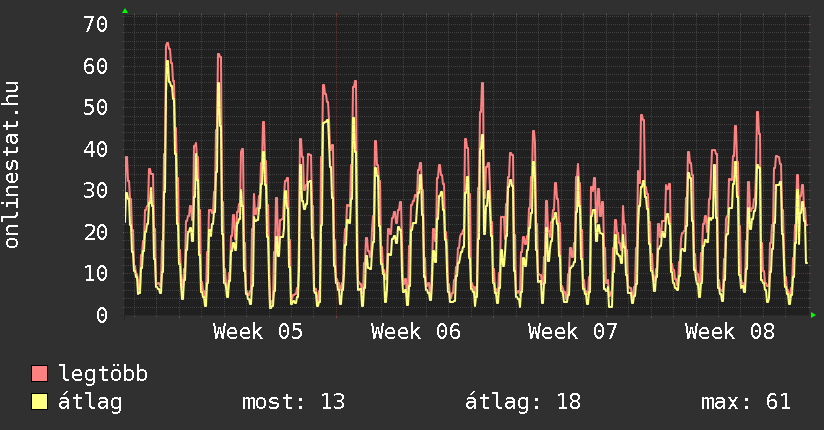The height and width of the screenshot is (430, 824).
Task: Click the green arrow at x-axis end
Action: point(814,315)
